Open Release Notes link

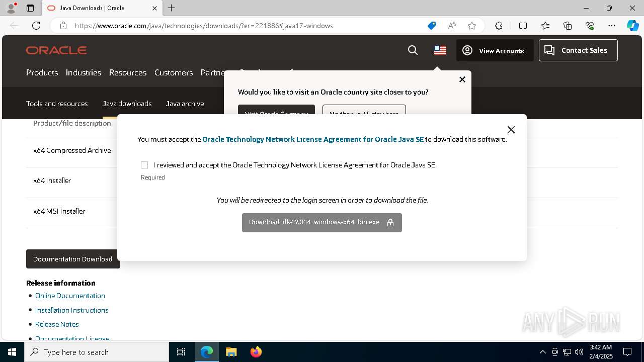57,324
